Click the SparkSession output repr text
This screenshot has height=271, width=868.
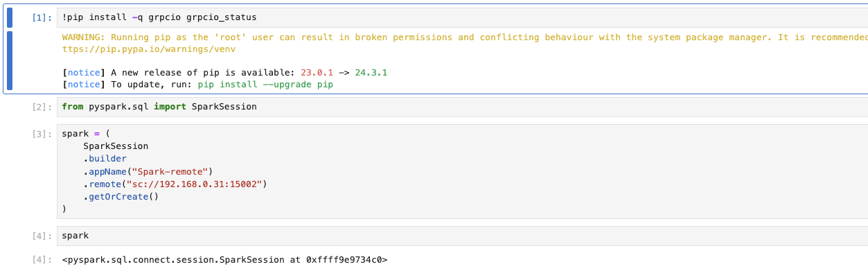tap(224, 260)
